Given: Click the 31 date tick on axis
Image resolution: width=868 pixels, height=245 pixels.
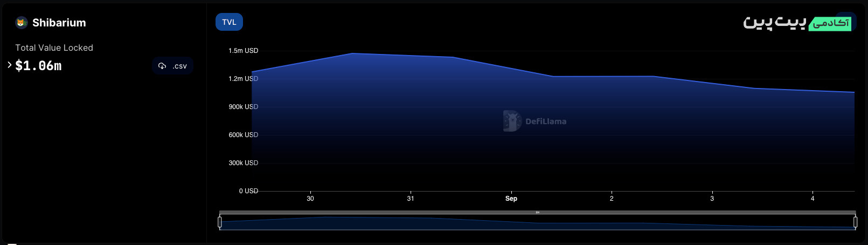Looking at the screenshot, I should pos(411,199).
